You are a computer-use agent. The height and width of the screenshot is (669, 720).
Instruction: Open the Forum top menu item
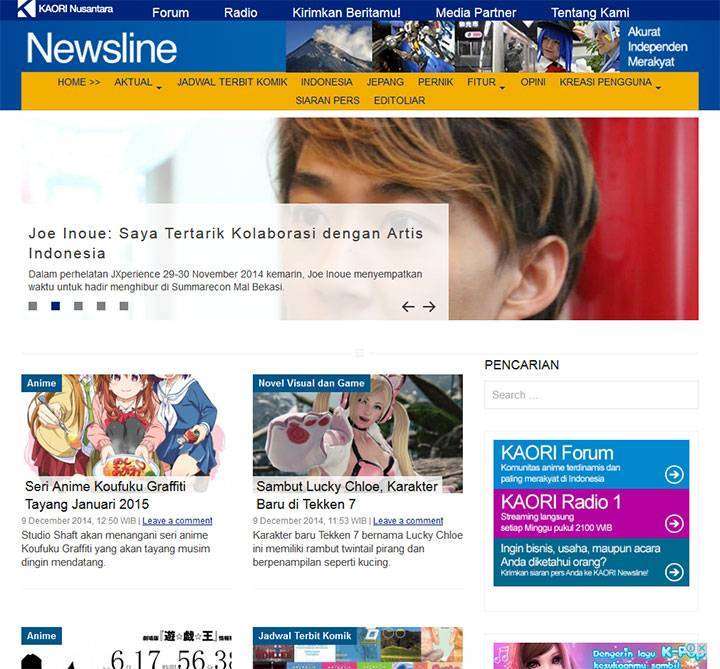[170, 13]
